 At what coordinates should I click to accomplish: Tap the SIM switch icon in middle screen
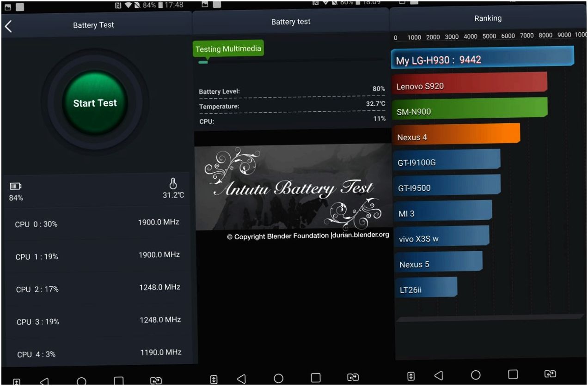(x=353, y=378)
